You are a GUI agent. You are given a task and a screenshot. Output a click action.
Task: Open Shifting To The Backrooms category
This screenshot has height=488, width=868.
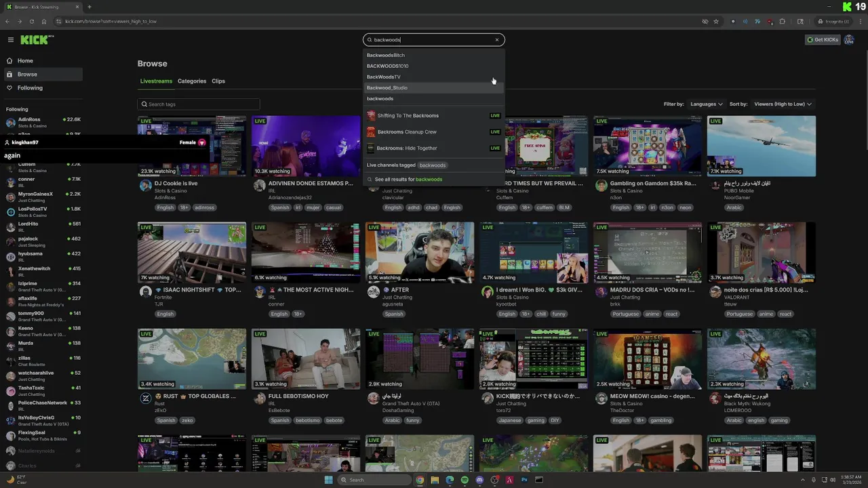point(434,116)
